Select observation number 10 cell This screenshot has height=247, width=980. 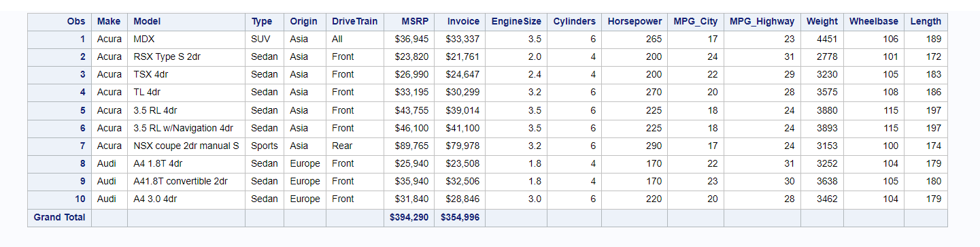point(59,199)
